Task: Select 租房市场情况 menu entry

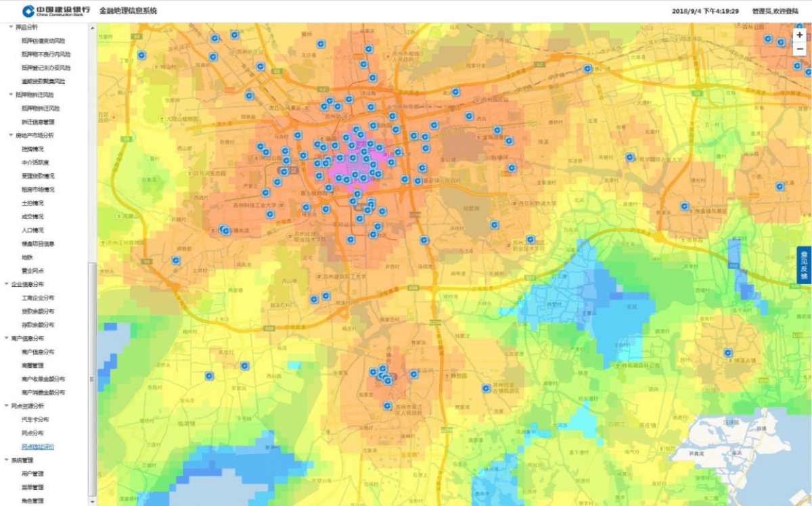Action: [x=38, y=189]
